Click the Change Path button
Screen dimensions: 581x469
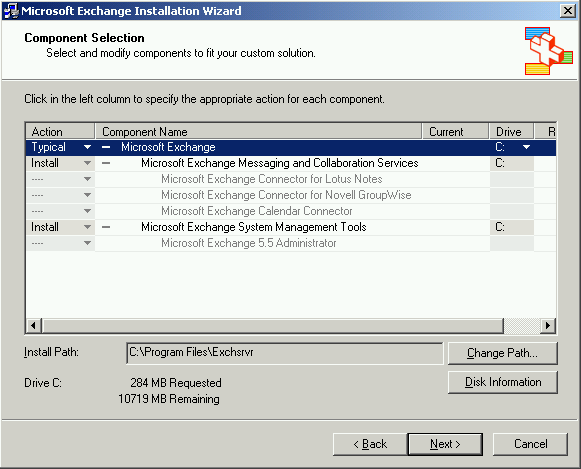click(502, 353)
